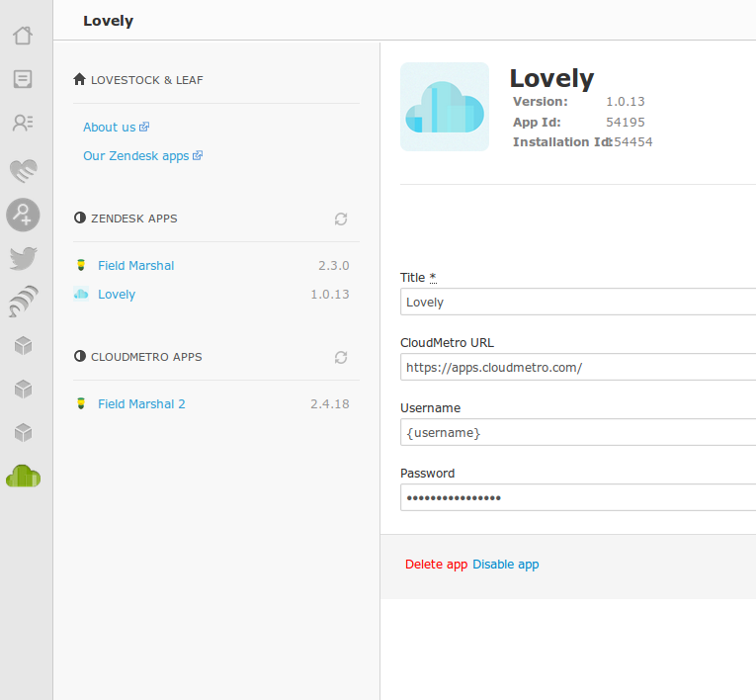Click the Field Marshal 2.3.0 app icon
This screenshot has width=756, height=700.
81,265
